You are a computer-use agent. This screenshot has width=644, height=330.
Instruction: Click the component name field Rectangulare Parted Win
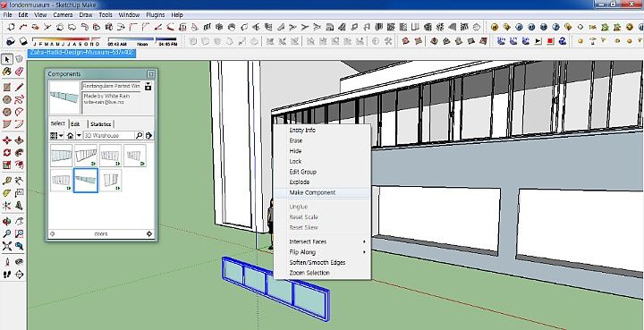click(112, 86)
